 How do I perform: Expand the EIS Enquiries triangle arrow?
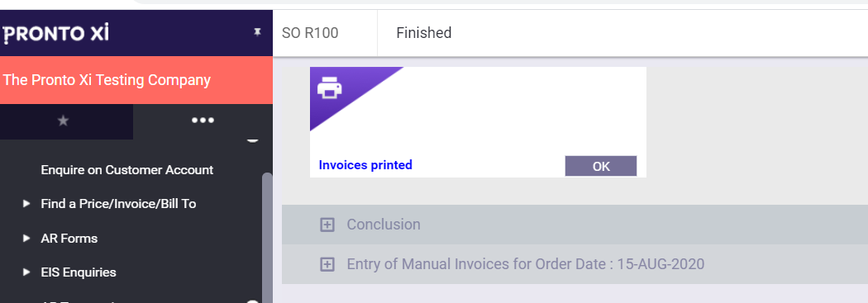pyautogui.click(x=26, y=272)
